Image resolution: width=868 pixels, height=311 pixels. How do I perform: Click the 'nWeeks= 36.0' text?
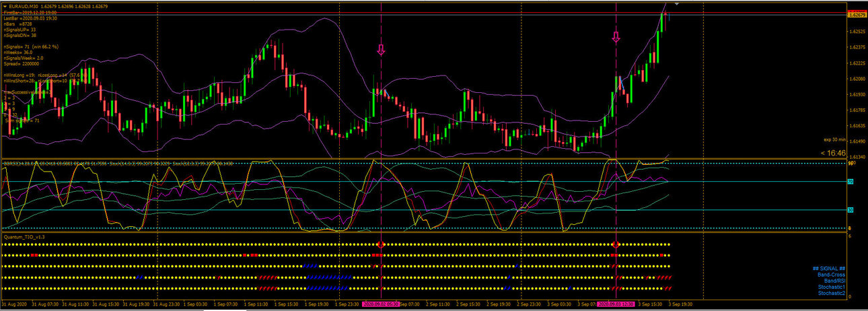(x=18, y=52)
